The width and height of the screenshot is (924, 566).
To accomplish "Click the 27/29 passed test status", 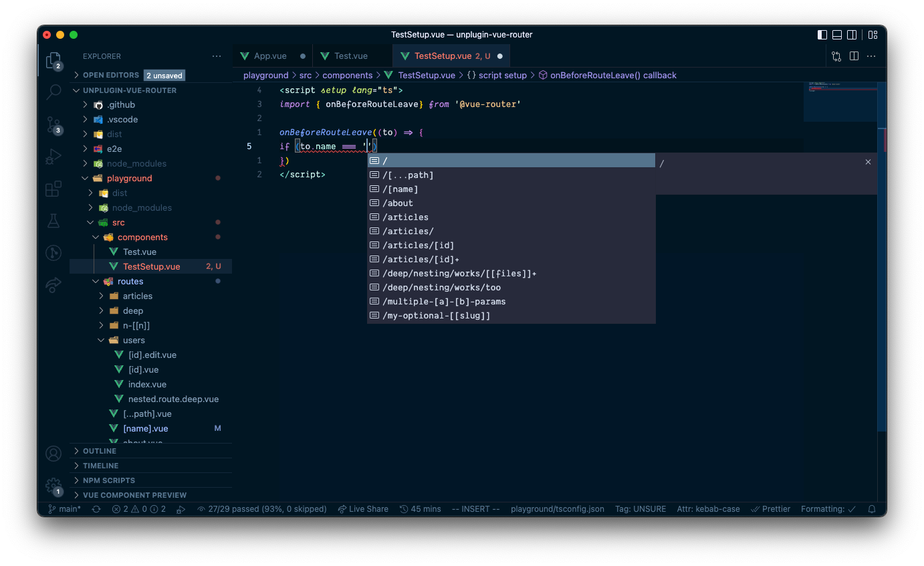I will [261, 509].
